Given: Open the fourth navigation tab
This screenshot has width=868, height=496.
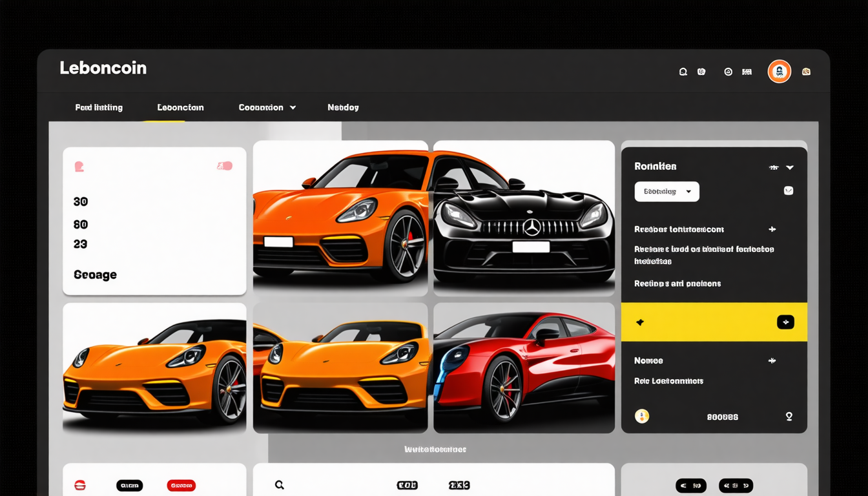Looking at the screenshot, I should [343, 107].
